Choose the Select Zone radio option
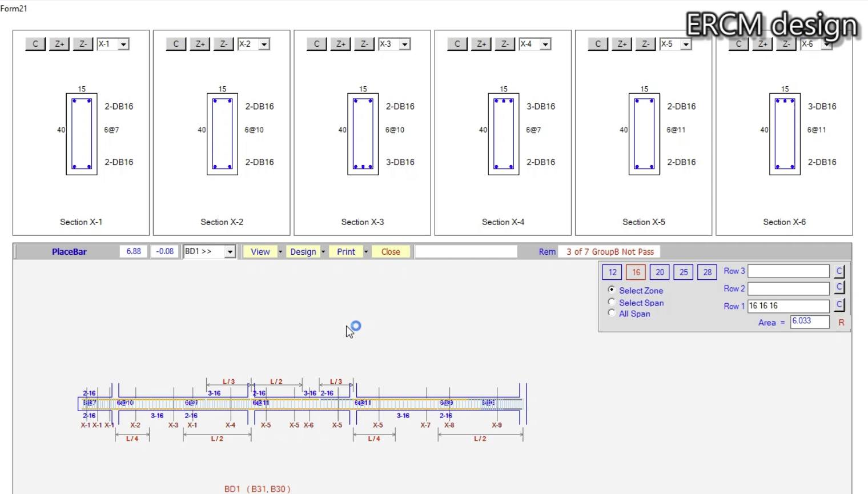 [612, 290]
